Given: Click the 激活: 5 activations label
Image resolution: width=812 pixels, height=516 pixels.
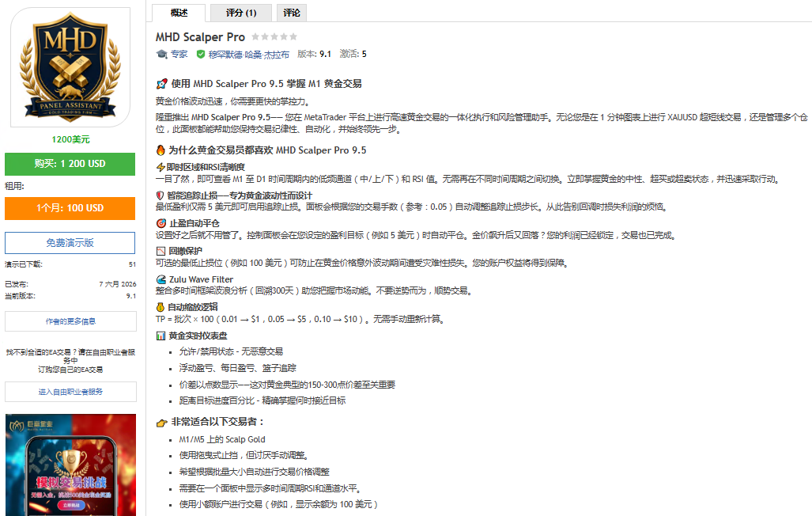Looking at the screenshot, I should tap(353, 54).
